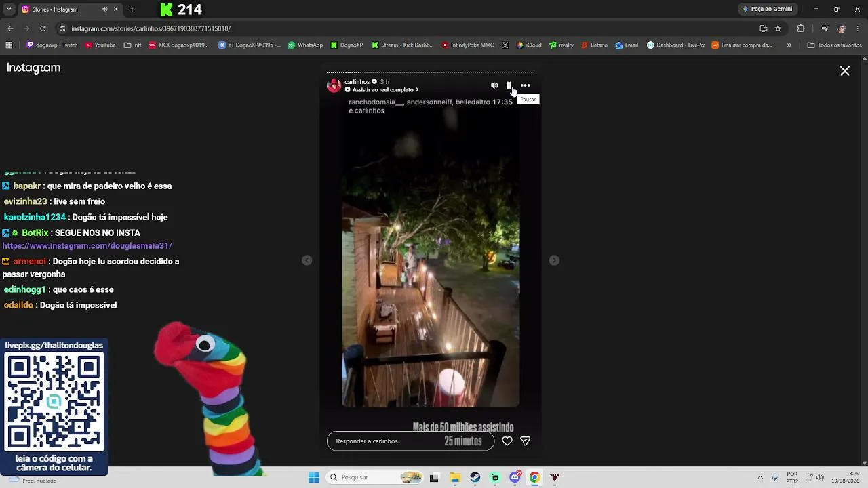The width and height of the screenshot is (868, 488).
Task: Open the Windows Start menu
Action: point(314,477)
